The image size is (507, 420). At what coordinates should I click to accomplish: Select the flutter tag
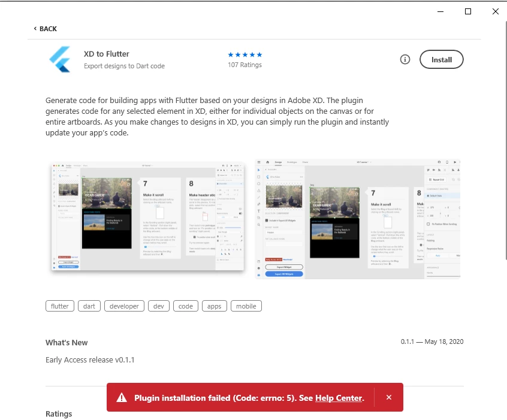pyautogui.click(x=60, y=306)
